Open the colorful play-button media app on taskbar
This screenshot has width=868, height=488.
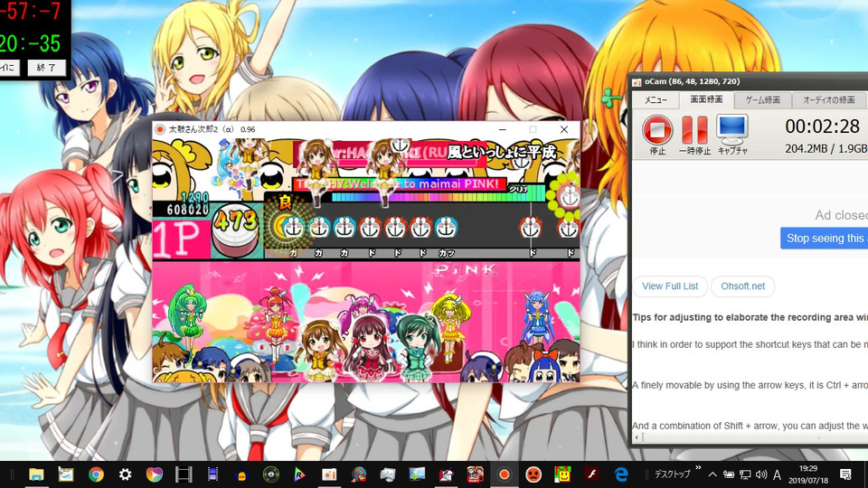click(x=155, y=474)
